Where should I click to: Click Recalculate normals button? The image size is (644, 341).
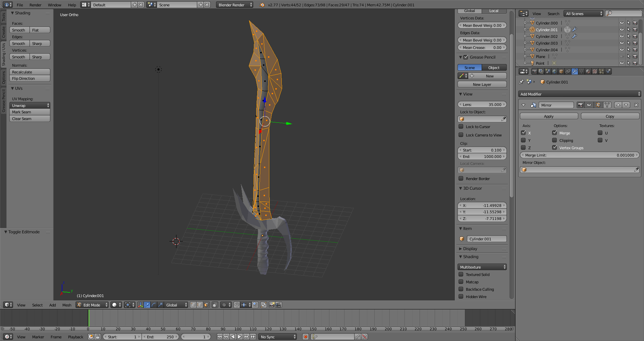click(x=30, y=72)
